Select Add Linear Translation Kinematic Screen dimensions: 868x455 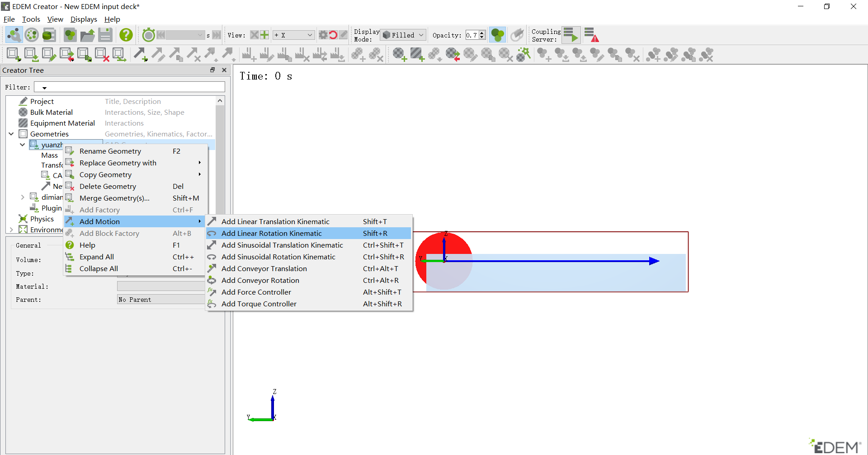[309, 221]
